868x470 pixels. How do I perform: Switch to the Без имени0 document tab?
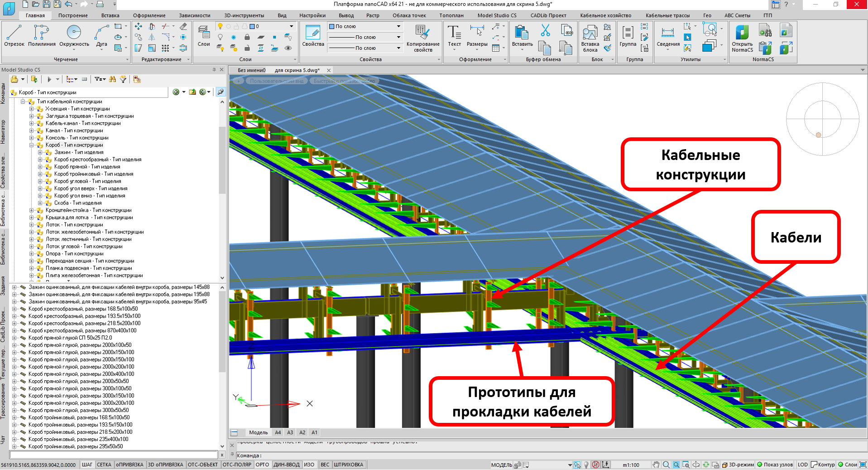click(252, 70)
